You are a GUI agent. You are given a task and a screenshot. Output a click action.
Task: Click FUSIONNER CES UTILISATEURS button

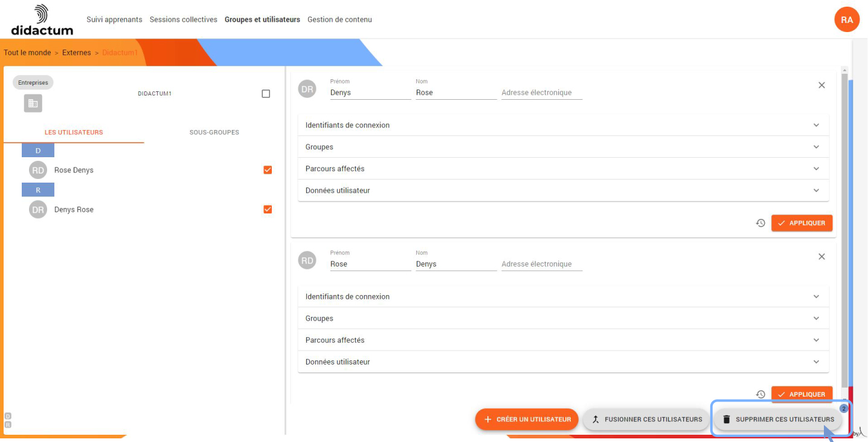[646, 419]
